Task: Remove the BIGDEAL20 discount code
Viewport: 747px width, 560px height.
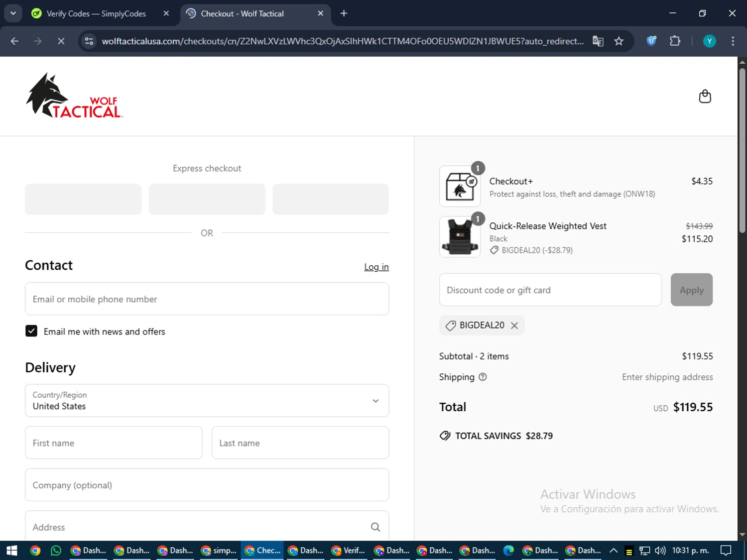Action: tap(514, 326)
